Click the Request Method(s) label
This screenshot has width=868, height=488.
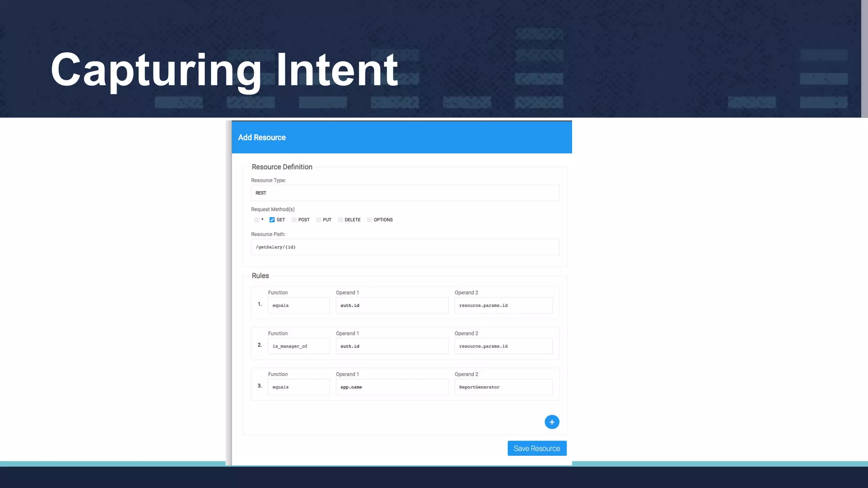[273, 209]
